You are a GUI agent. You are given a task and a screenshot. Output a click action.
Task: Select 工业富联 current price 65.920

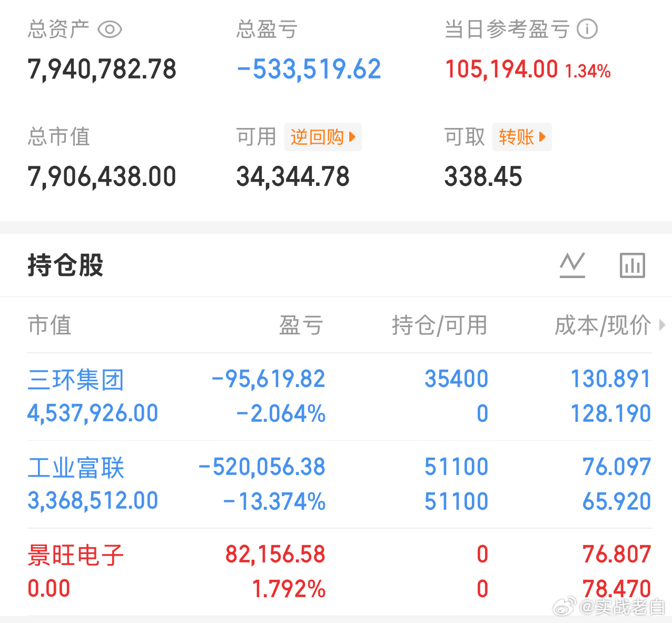click(617, 502)
